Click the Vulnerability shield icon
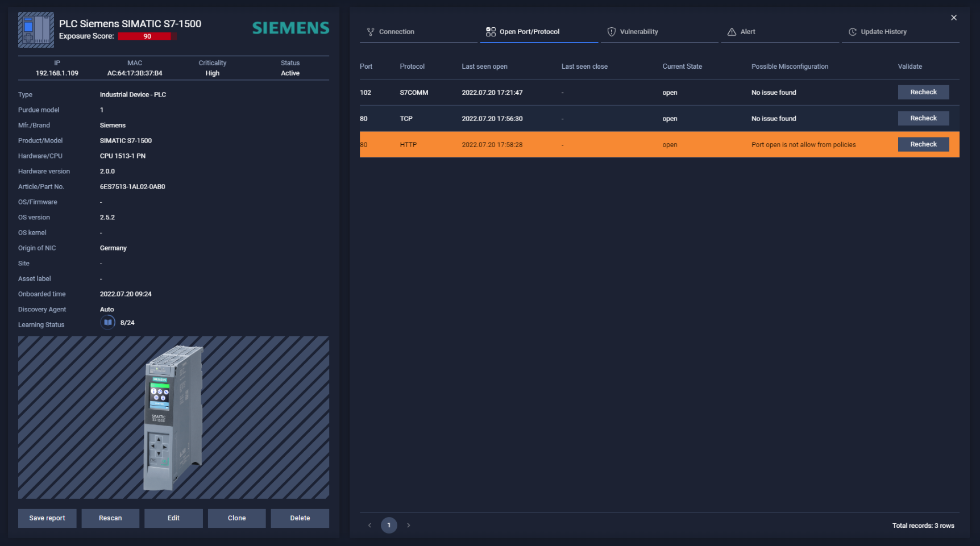Image resolution: width=980 pixels, height=546 pixels. 612,32
